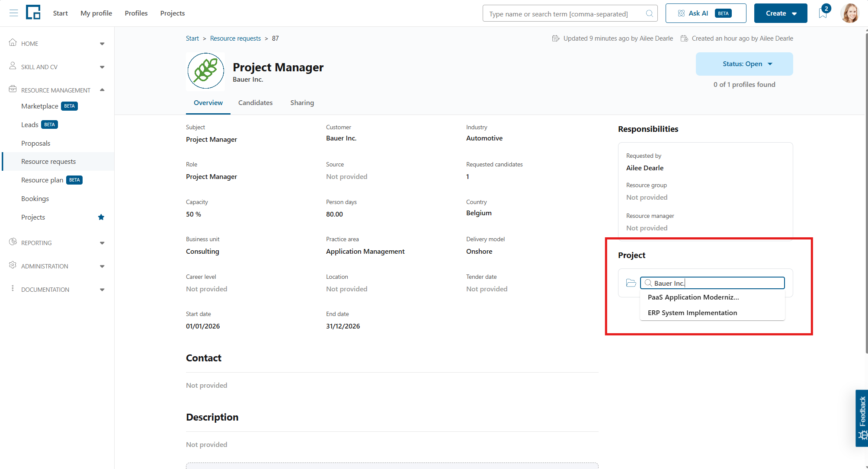
Task: Open Bookings in the sidebar
Action: point(35,199)
